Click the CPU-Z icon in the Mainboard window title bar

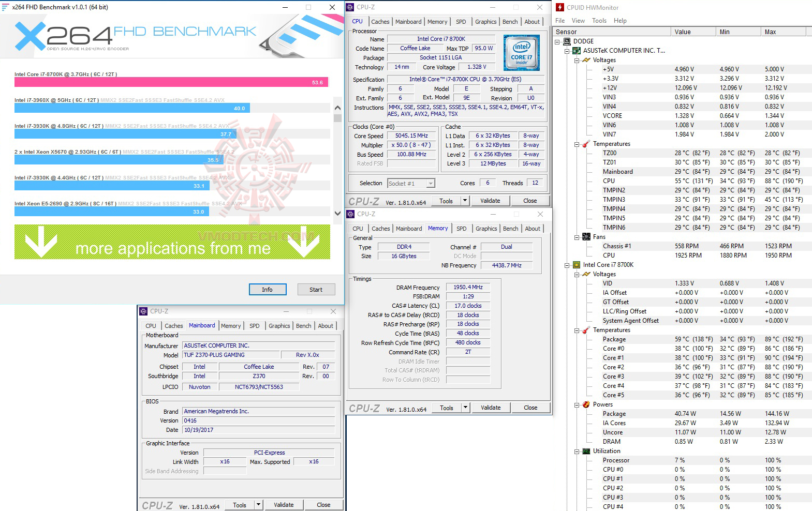coord(143,311)
